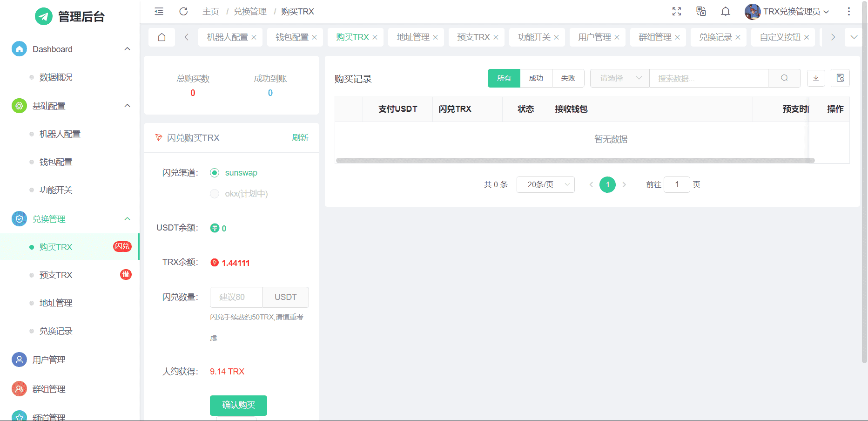Click the home icon tab
Image resolution: width=868 pixels, height=421 pixels.
click(x=161, y=37)
